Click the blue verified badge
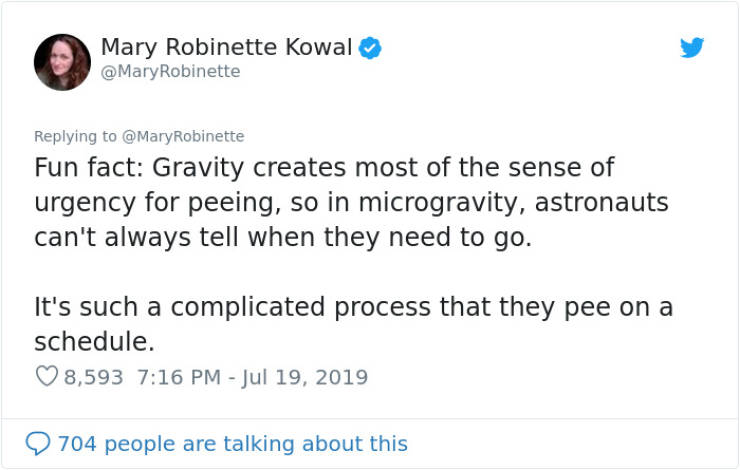 click(x=370, y=48)
